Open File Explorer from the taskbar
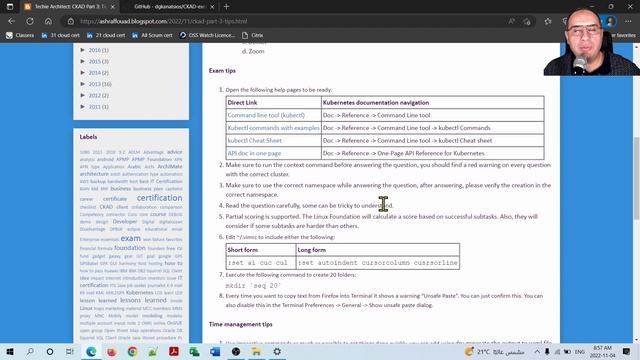Screen dimensions: 640x360 coord(256,351)
